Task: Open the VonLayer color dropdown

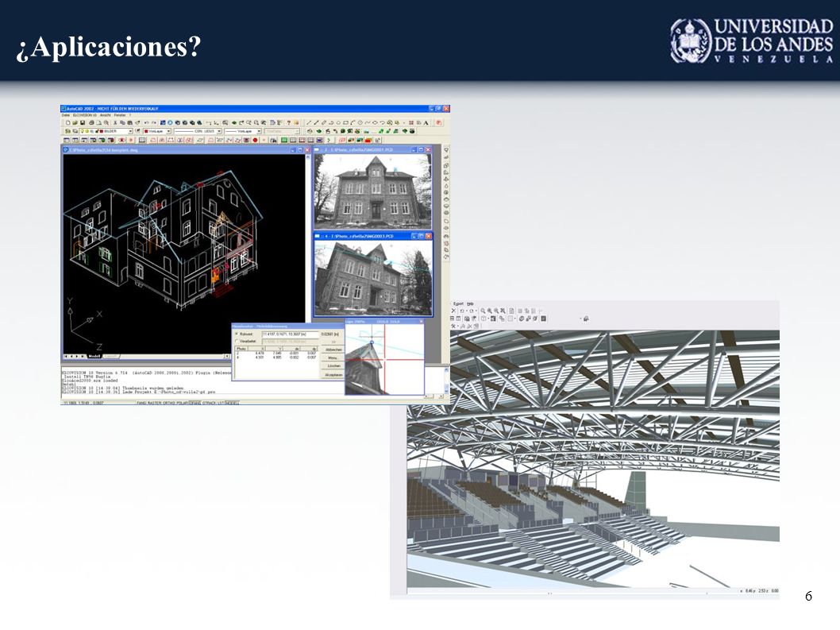Action: click(168, 131)
